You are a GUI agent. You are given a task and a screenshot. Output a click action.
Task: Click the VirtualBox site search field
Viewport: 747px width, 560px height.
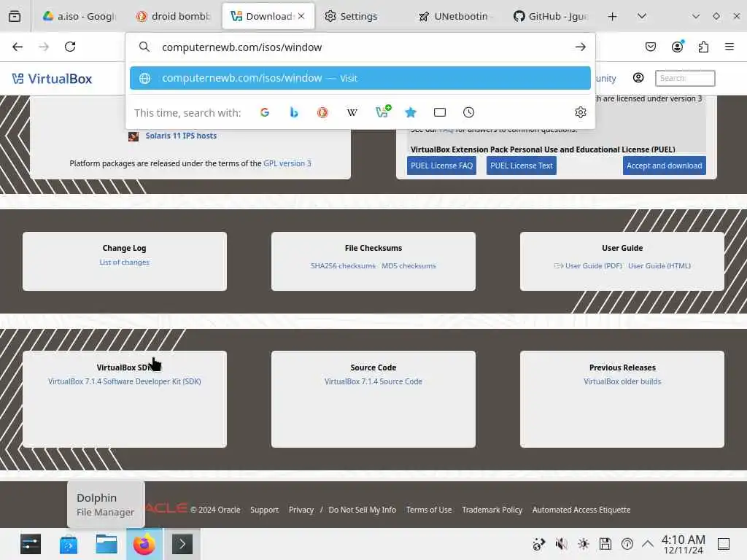(x=684, y=78)
